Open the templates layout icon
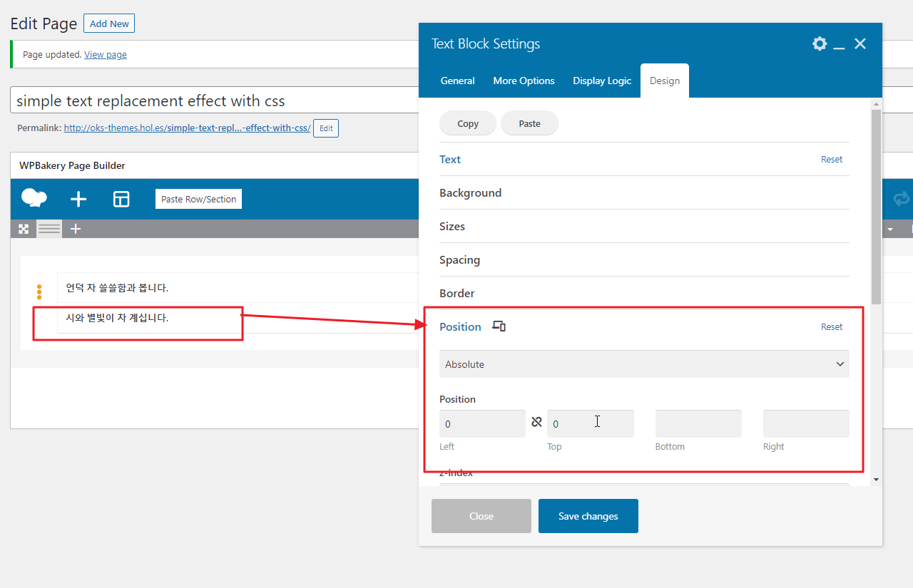This screenshot has width=913, height=588. (x=121, y=200)
